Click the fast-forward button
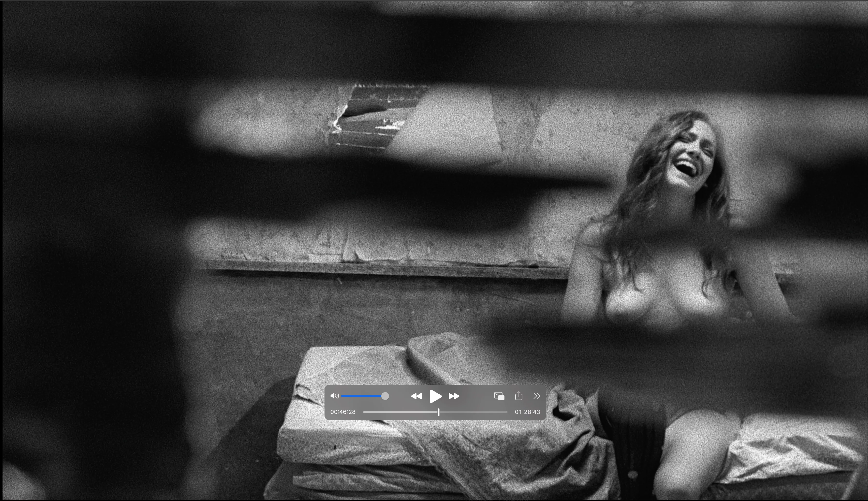 pyautogui.click(x=454, y=396)
